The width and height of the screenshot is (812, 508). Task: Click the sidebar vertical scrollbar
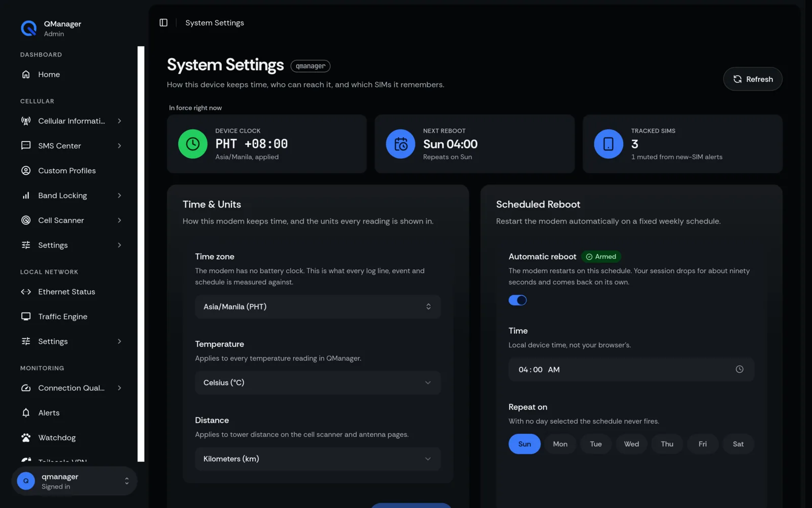(x=141, y=254)
